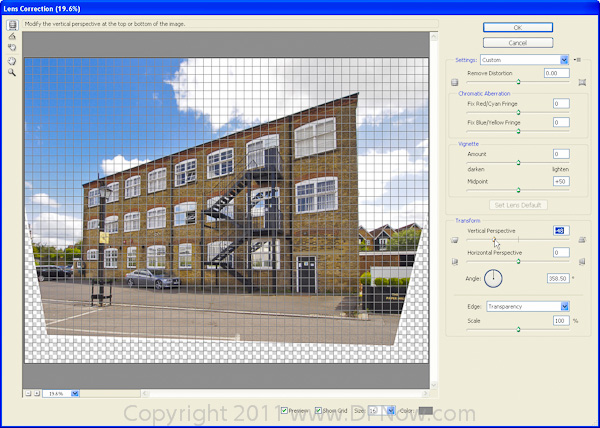Select the Hand tool
This screenshot has height=428, width=600.
coord(12,59)
